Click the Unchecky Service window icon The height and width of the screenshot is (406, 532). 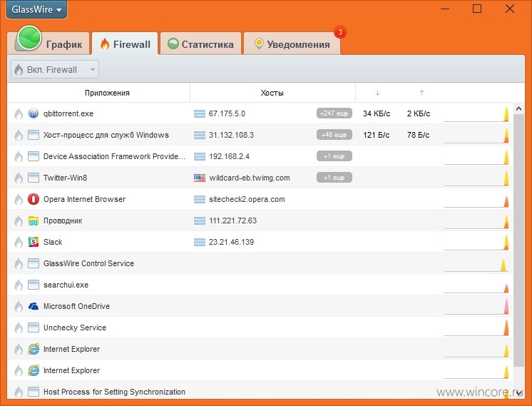[34, 328]
